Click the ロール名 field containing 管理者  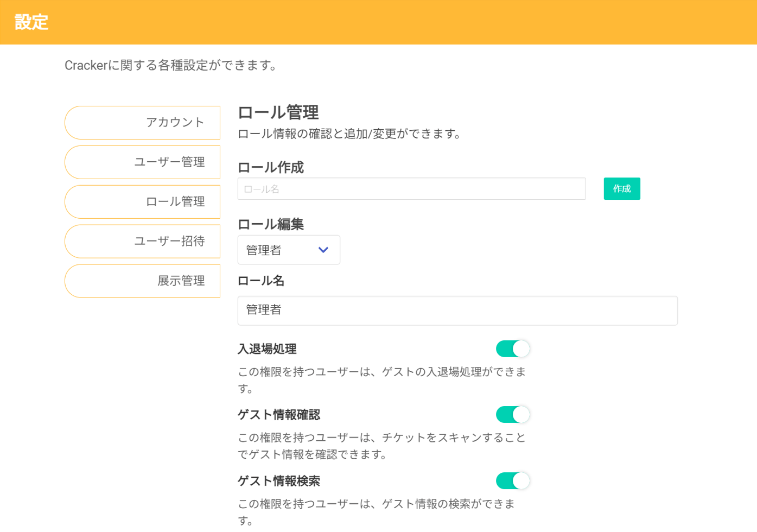coord(457,311)
